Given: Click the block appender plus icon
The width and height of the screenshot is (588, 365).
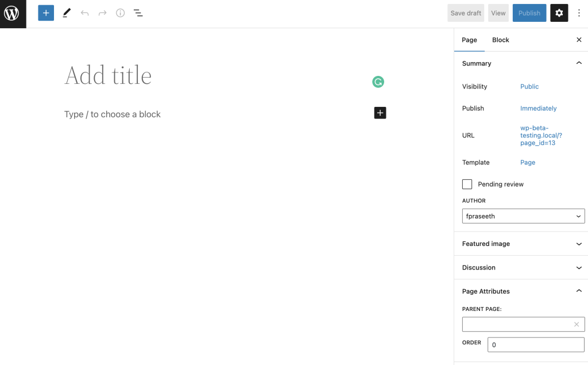Looking at the screenshot, I should pos(380,113).
